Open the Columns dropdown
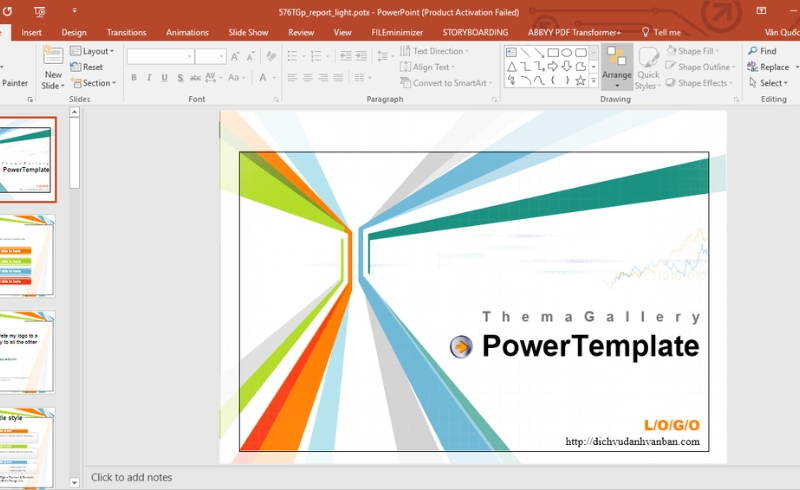 [365, 78]
